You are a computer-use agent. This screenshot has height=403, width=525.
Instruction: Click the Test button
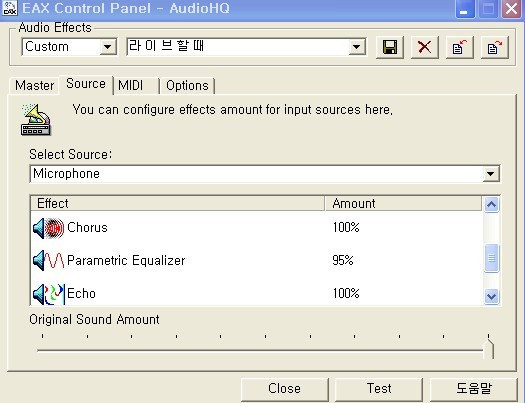(379, 389)
